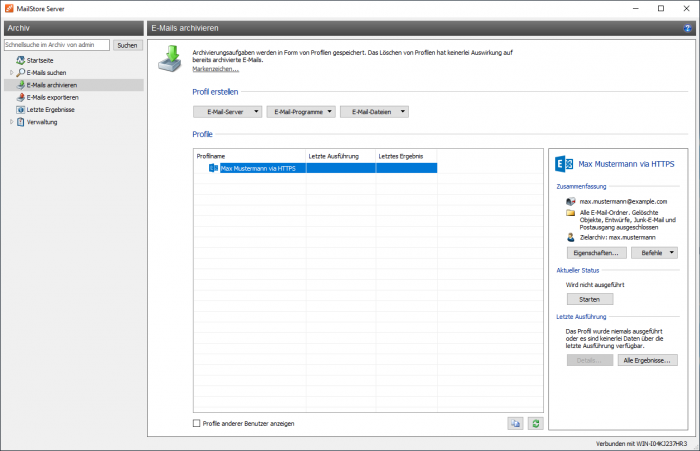Expand the E-Mails suchen tree node
The image size is (700, 451).
pyautogui.click(x=12, y=72)
